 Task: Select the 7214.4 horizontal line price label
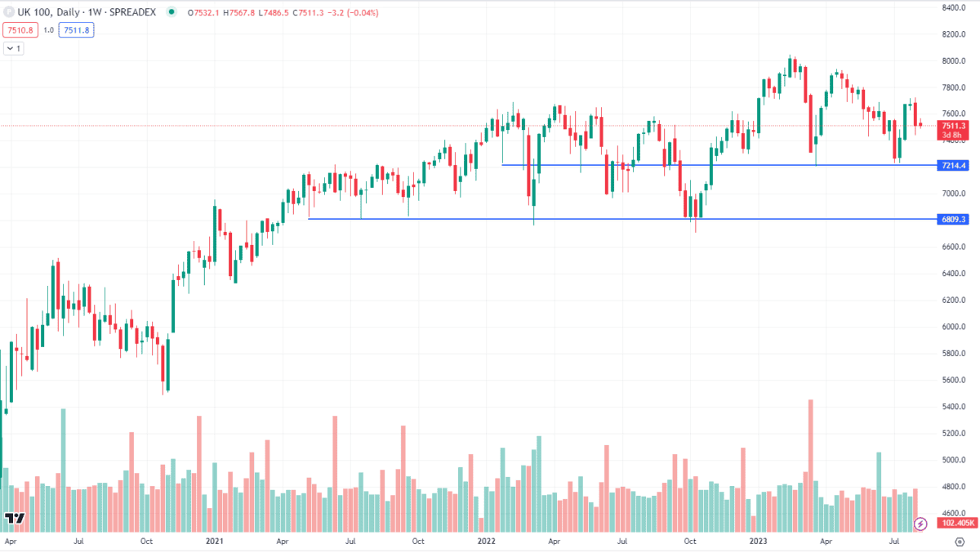coord(954,165)
